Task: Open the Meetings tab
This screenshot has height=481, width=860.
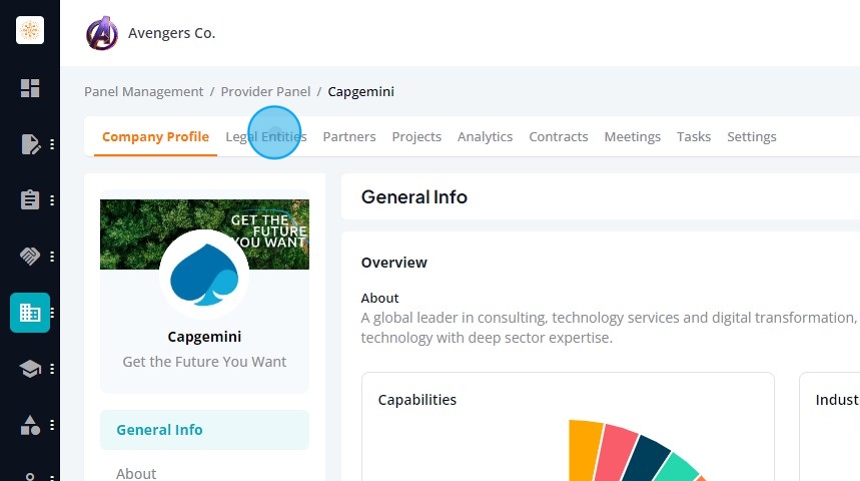Action: (632, 137)
